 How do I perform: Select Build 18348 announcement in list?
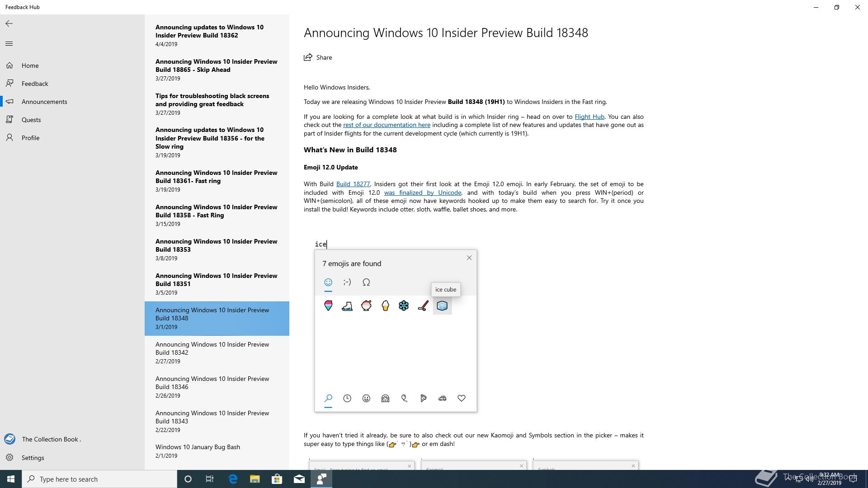[x=217, y=319]
